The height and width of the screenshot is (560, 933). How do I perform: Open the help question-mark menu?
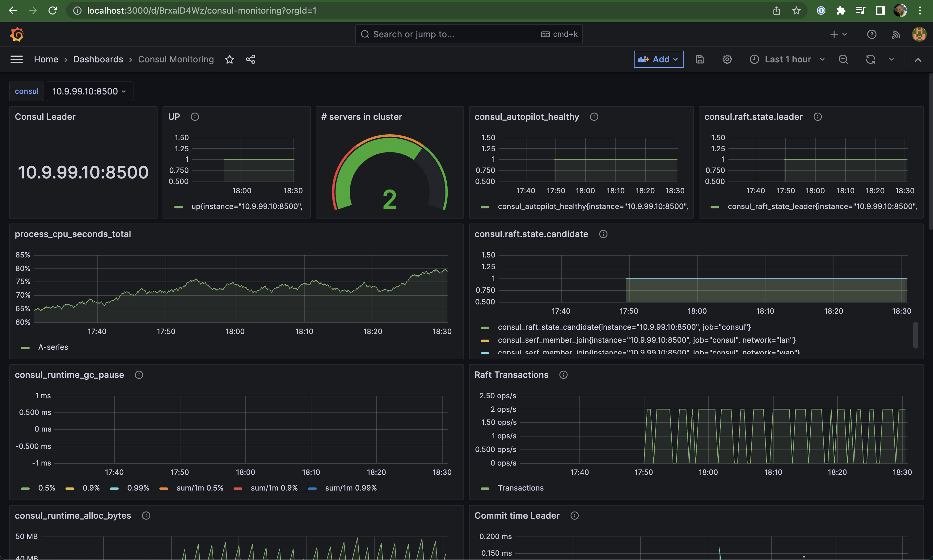tap(872, 34)
